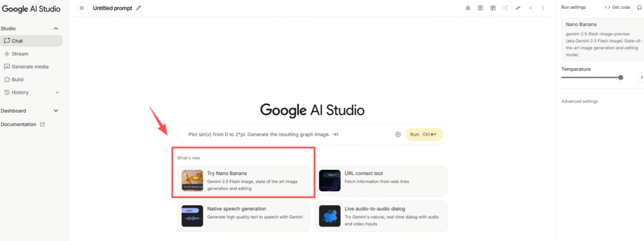The height and width of the screenshot is (241, 644).
Task: Expand the History chevron
Action: pyautogui.click(x=57, y=92)
